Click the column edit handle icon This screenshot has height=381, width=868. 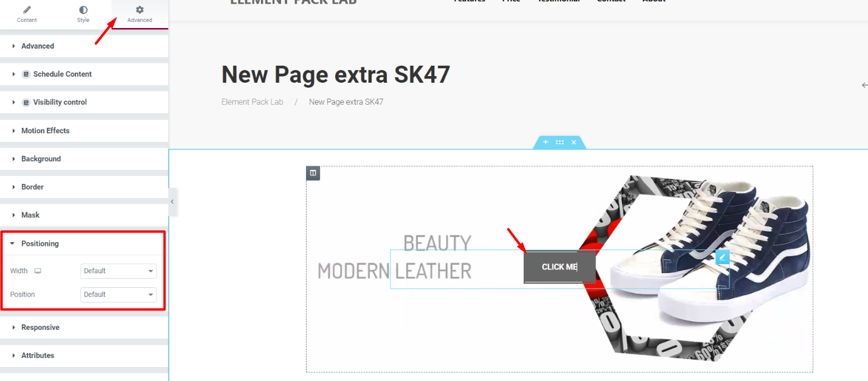coord(313,173)
